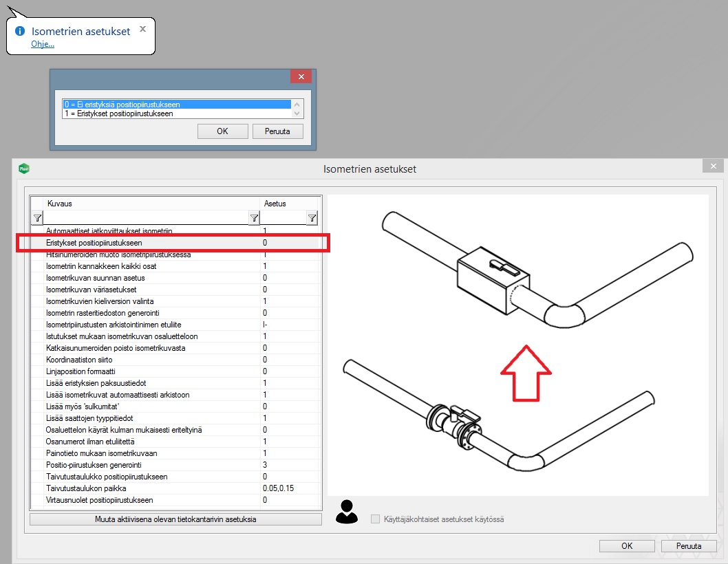Click the up arrow of the option list scrollbar

297,105
